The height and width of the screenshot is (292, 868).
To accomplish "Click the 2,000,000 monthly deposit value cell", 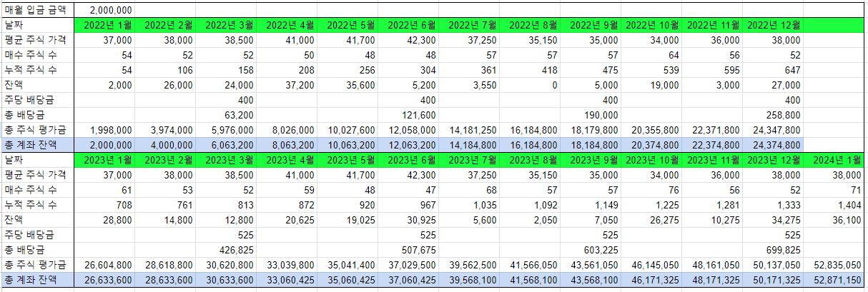I will click(x=104, y=11).
